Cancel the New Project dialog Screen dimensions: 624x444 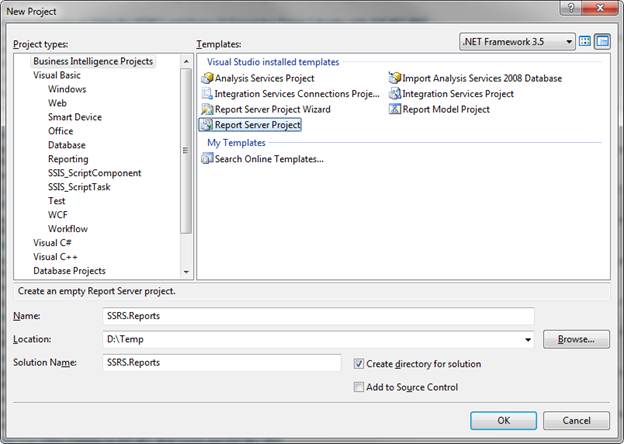[576, 421]
